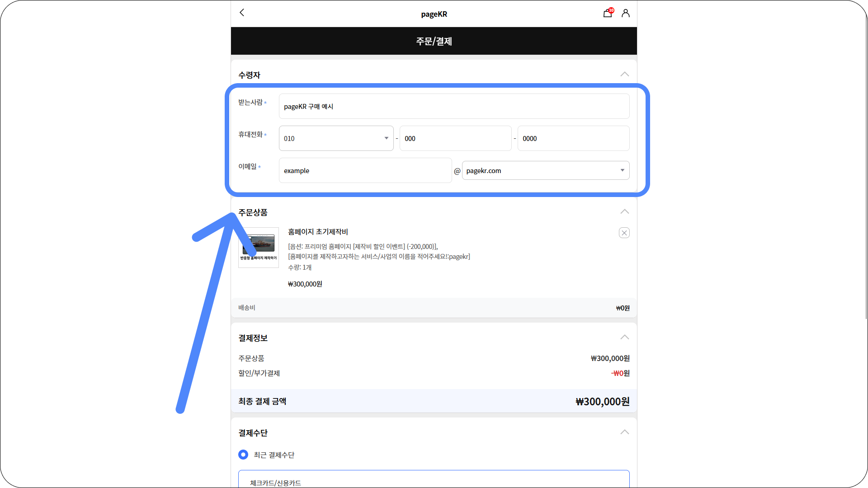Viewport: 868px width, 488px height.
Task: Click the middle phone number field 000
Action: click(455, 138)
